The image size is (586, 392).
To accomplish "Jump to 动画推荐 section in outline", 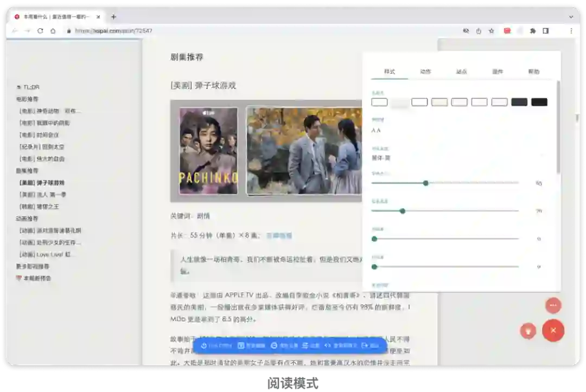I will coord(27,219).
